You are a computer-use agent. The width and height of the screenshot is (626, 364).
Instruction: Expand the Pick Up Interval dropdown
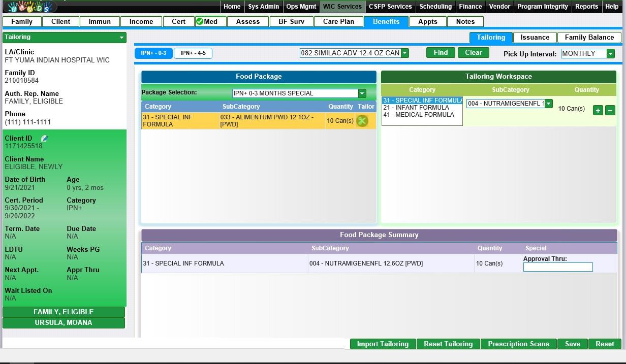coord(610,54)
